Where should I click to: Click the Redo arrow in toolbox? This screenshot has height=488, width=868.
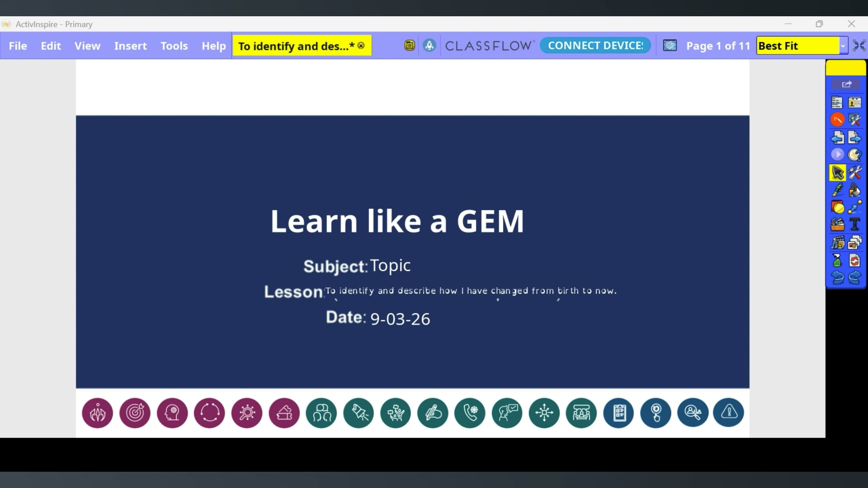click(854, 278)
